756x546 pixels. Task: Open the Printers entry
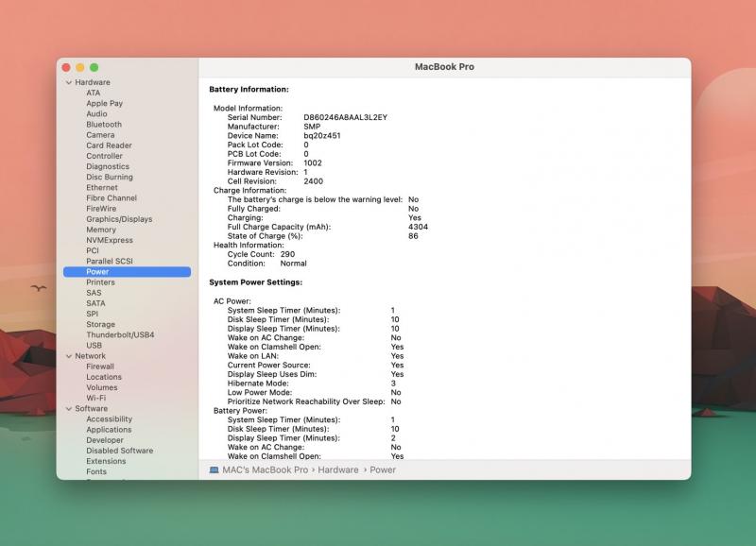(101, 282)
